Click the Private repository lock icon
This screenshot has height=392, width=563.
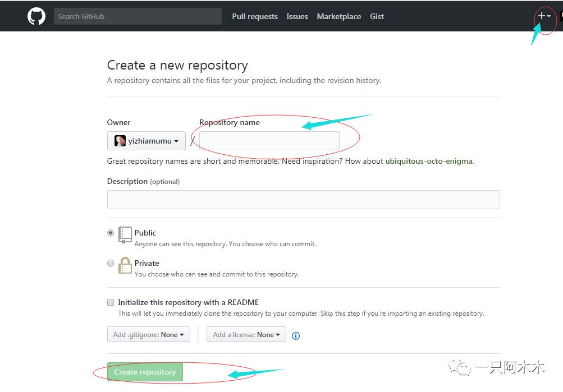[125, 265]
